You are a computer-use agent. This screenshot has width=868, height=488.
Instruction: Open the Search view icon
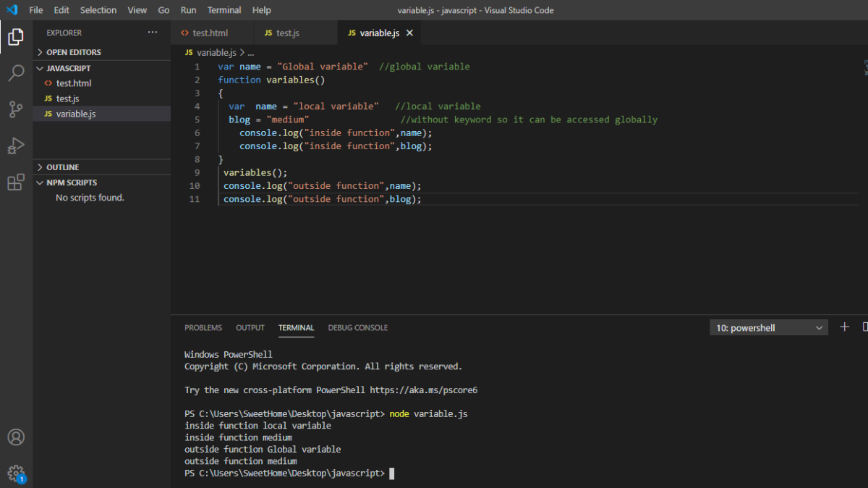16,72
